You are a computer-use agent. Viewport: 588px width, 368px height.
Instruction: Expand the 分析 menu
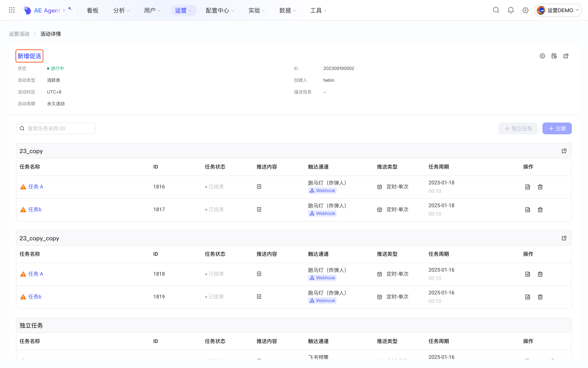tap(121, 10)
